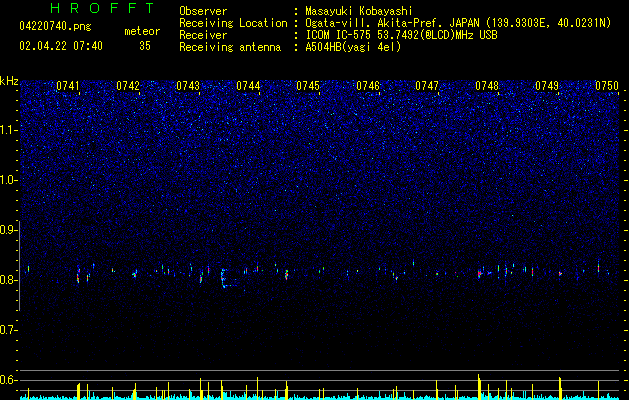Click the 0749 time marker
This screenshot has height=400, width=629.
[x=547, y=86]
